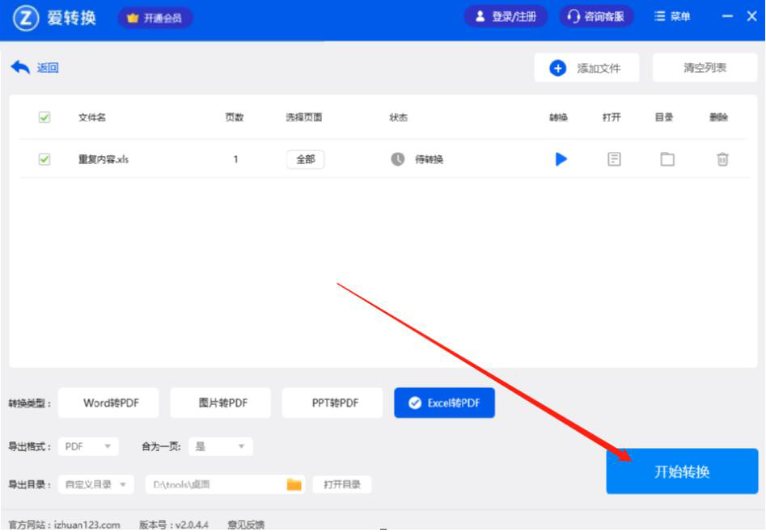Open the 意见反馈 feedback link
Viewport: 766px width, 532px height.
(246, 526)
